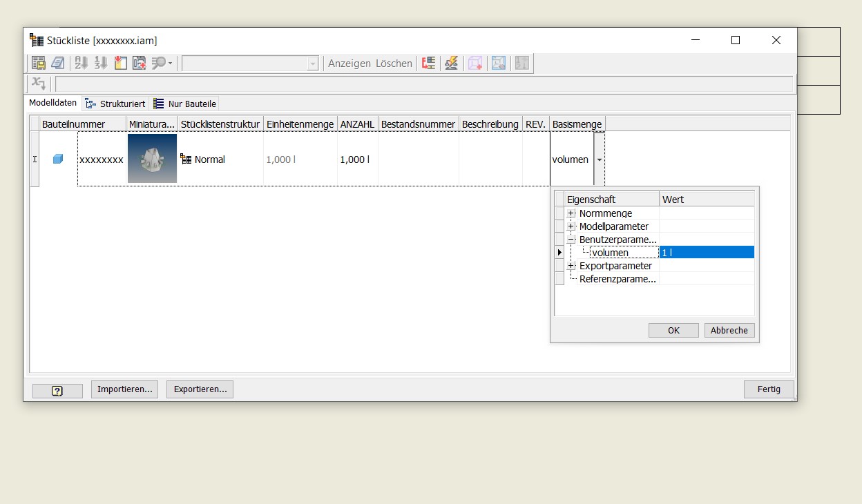The width and height of the screenshot is (862, 504).
Task: Click the Beschreibung column header
Action: point(490,124)
